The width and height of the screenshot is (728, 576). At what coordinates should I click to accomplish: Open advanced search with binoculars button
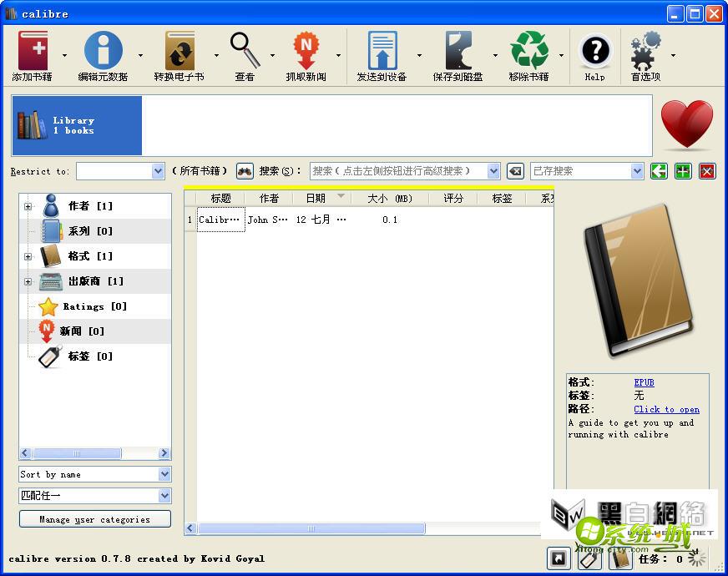click(x=245, y=171)
